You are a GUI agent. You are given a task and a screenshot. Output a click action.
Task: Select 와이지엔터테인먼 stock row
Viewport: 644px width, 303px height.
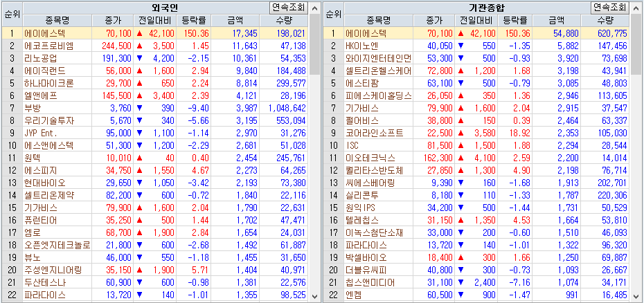(x=476, y=58)
